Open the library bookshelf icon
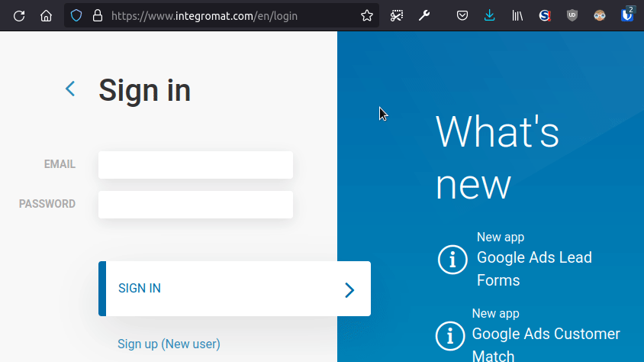 tap(517, 15)
